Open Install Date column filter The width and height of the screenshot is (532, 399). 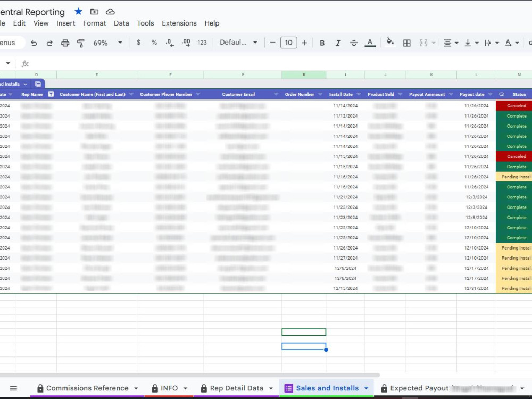point(359,94)
